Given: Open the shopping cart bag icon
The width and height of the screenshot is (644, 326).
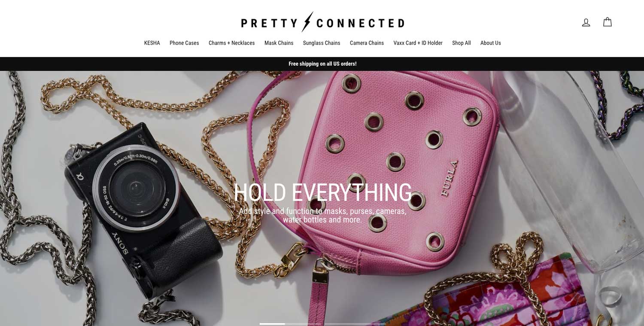Looking at the screenshot, I should coord(607,22).
